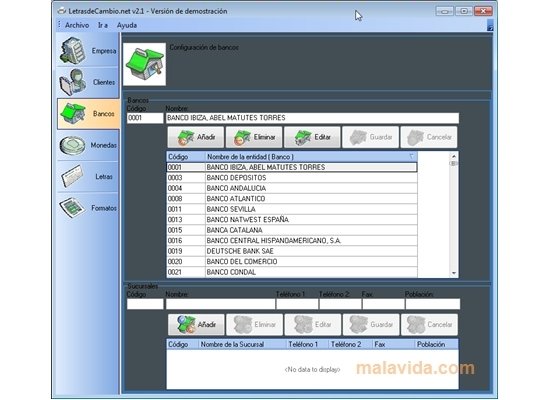Select row BANCO ATLANTICO
Image resolution: width=550 pixels, height=400 pixels.
(x=292, y=199)
